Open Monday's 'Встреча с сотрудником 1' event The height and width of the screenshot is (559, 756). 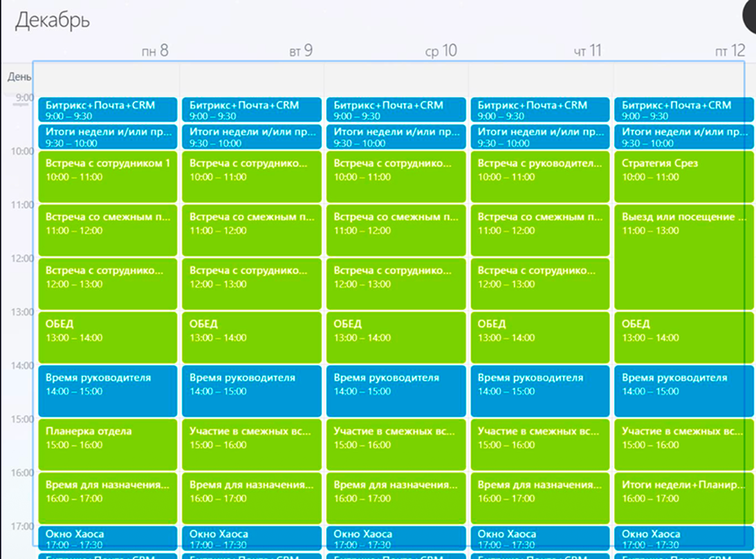point(107,176)
